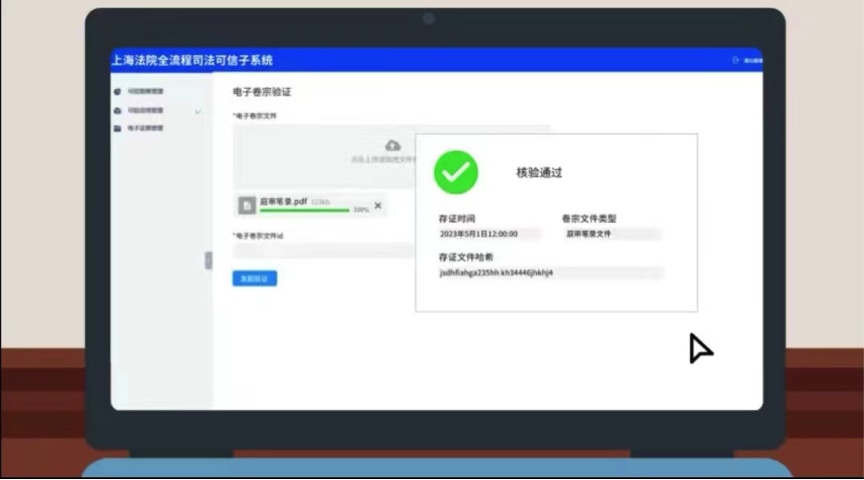Click the file upload drop area
The height and width of the screenshot is (480, 864).
coord(324,157)
